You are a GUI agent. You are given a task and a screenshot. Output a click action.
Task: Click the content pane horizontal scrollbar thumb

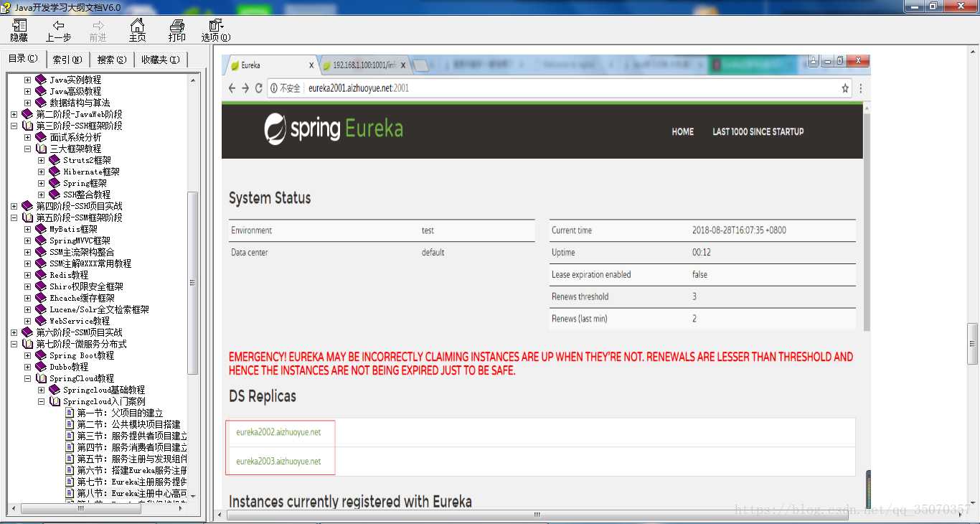coord(536,515)
